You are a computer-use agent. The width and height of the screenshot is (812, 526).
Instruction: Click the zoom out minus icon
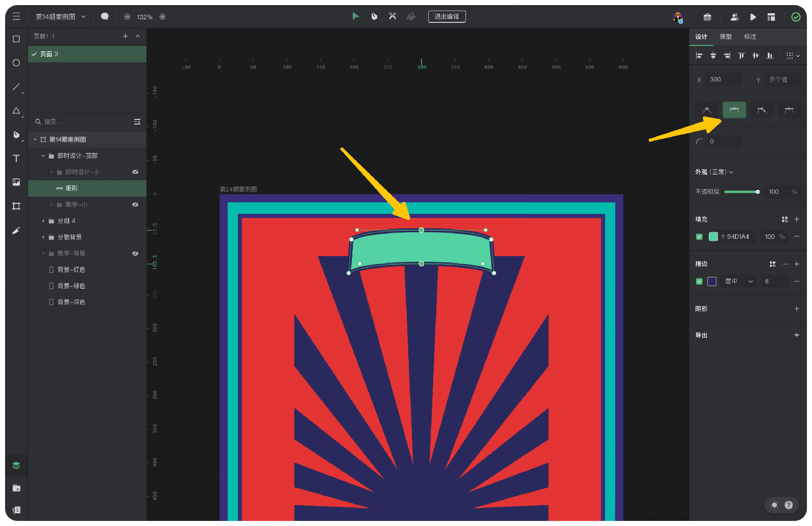pos(127,17)
